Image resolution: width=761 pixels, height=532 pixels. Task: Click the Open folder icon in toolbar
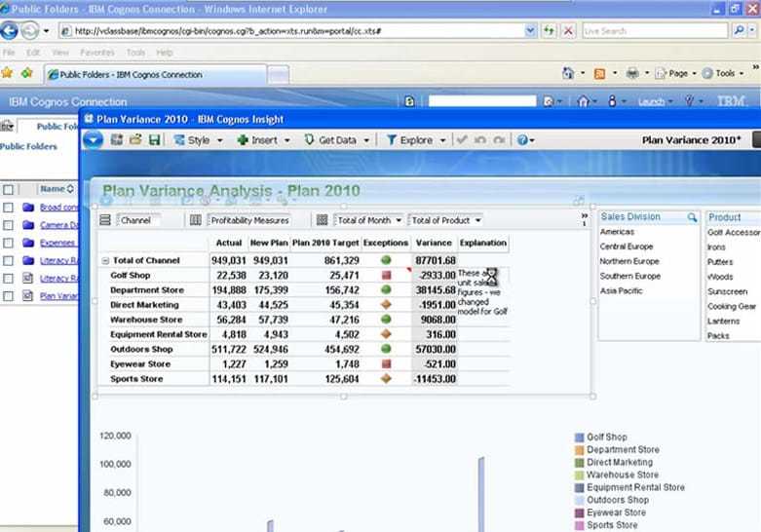135,139
